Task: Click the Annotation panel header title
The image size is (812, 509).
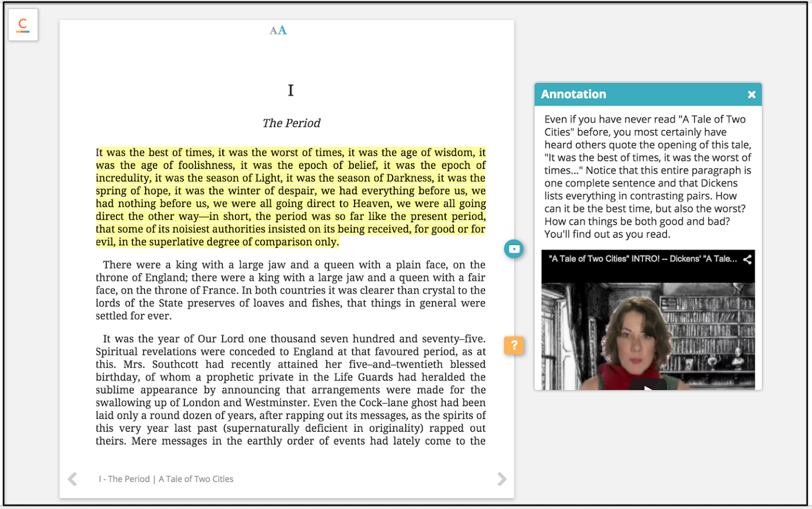Action: pos(573,94)
